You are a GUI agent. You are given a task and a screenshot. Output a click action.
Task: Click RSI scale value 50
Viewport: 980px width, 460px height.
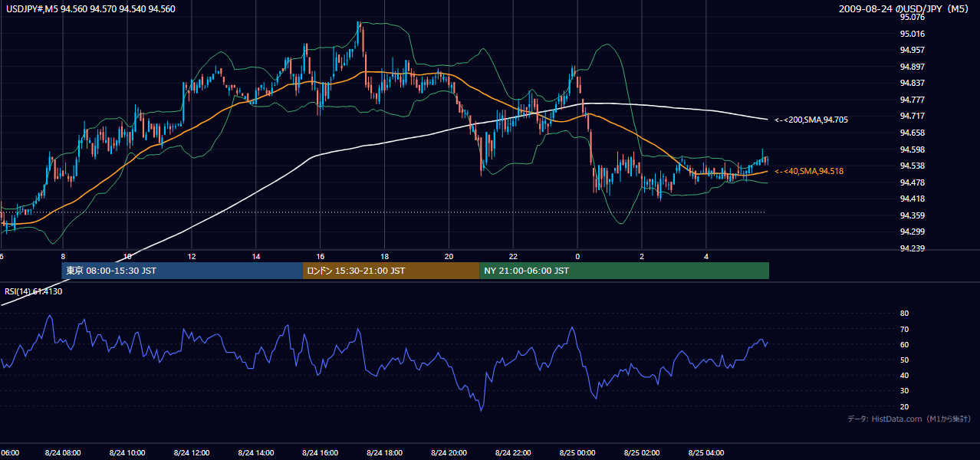(904, 360)
